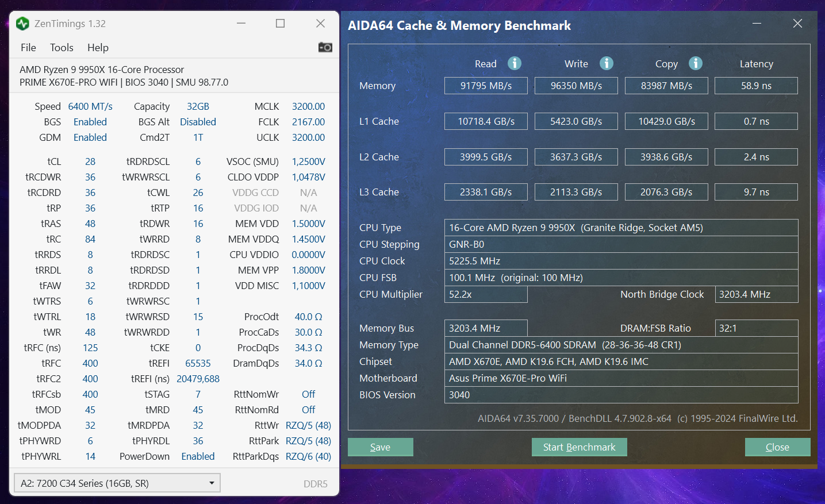The height and width of the screenshot is (504, 825).
Task: Click the ZenTimings camera screenshot icon
Action: pos(325,47)
